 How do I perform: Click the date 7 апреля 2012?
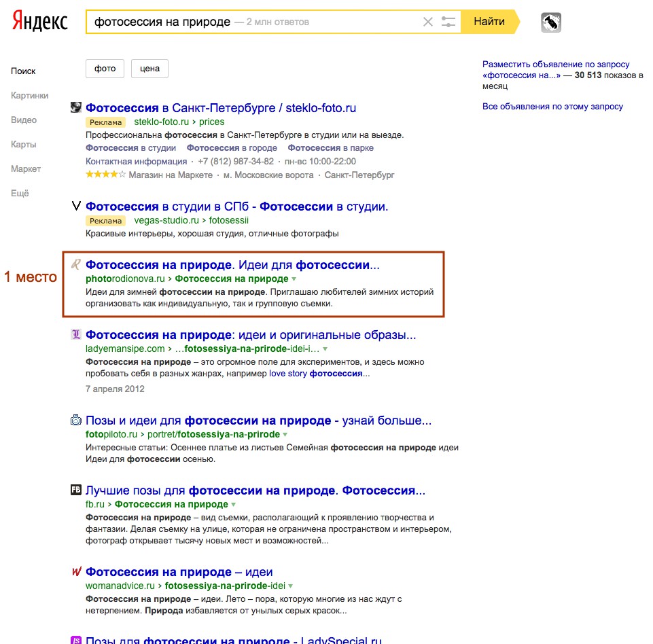coord(115,389)
